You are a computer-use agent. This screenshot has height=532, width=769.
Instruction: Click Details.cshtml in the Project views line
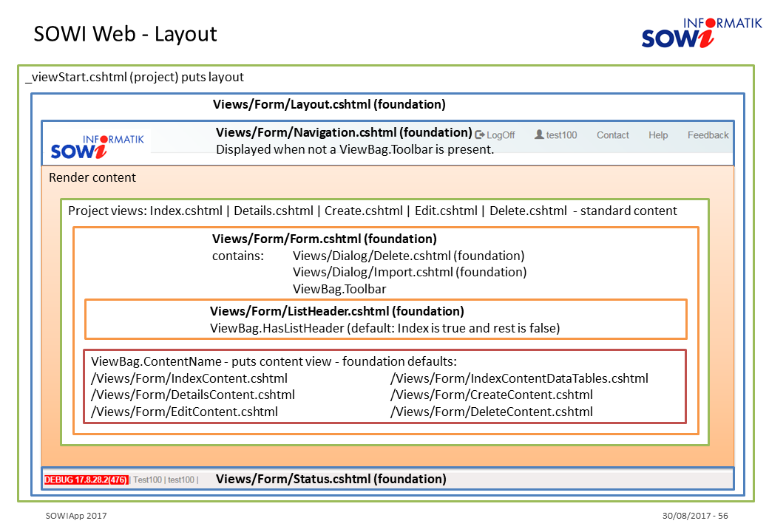tap(274, 211)
